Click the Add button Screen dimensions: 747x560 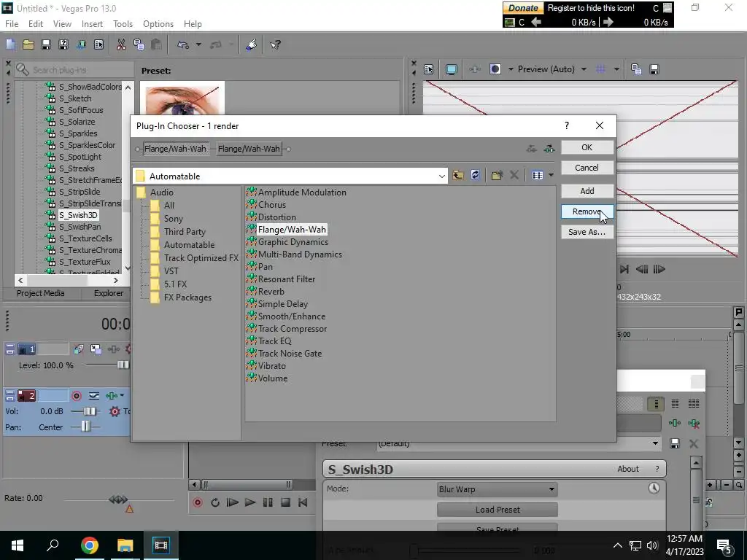pyautogui.click(x=587, y=191)
